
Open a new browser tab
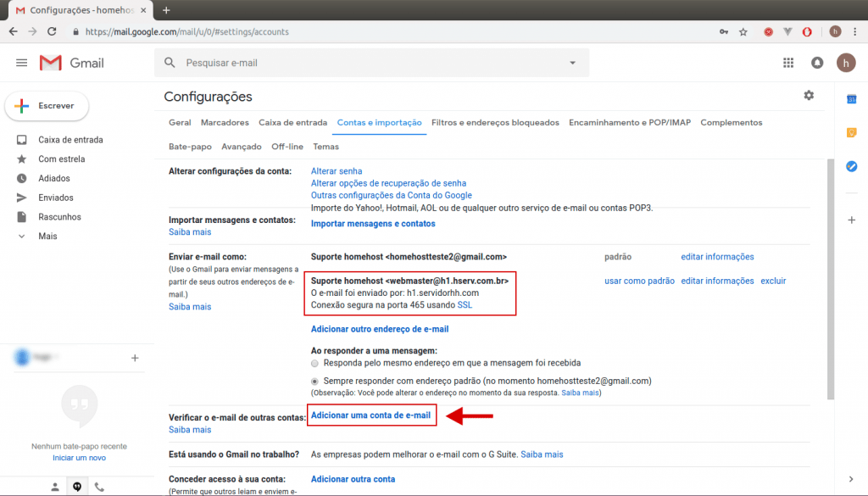166,10
